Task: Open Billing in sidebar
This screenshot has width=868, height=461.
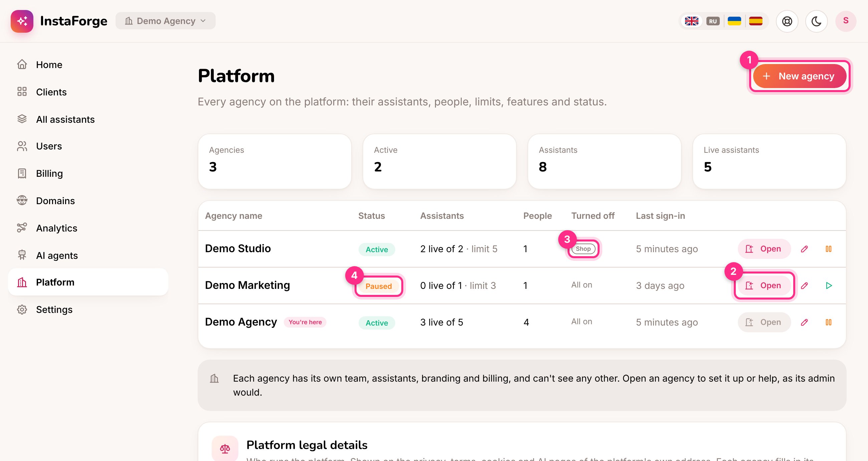Action: tap(88, 173)
